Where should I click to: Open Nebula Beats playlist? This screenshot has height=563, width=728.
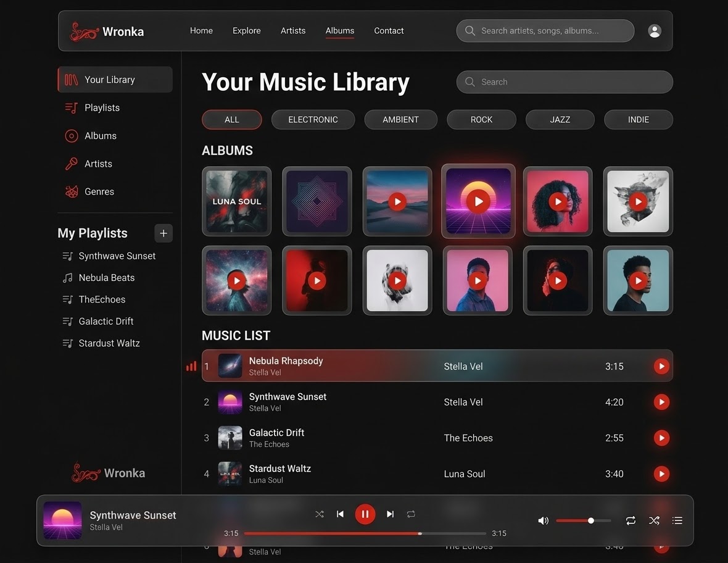click(99, 278)
